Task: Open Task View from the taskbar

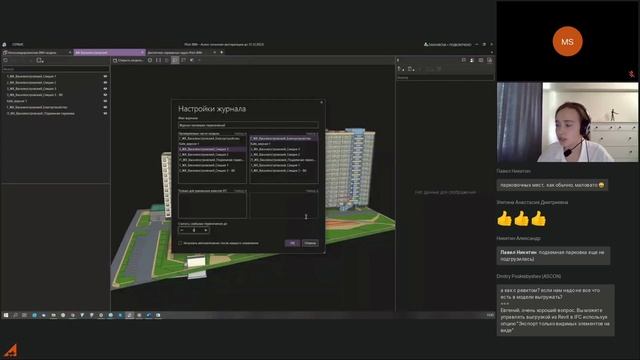Action: pyautogui.click(x=24, y=315)
